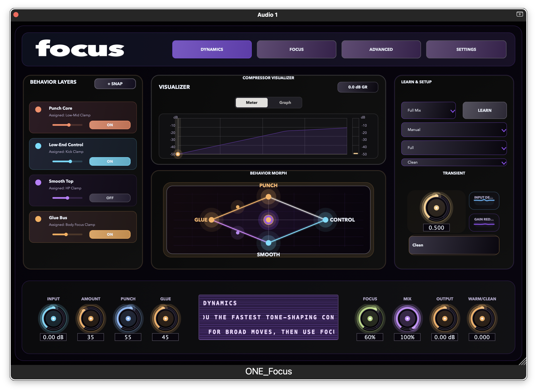Click the 0.0 dB GR readout
The height and width of the screenshot is (392, 537).
click(x=357, y=87)
